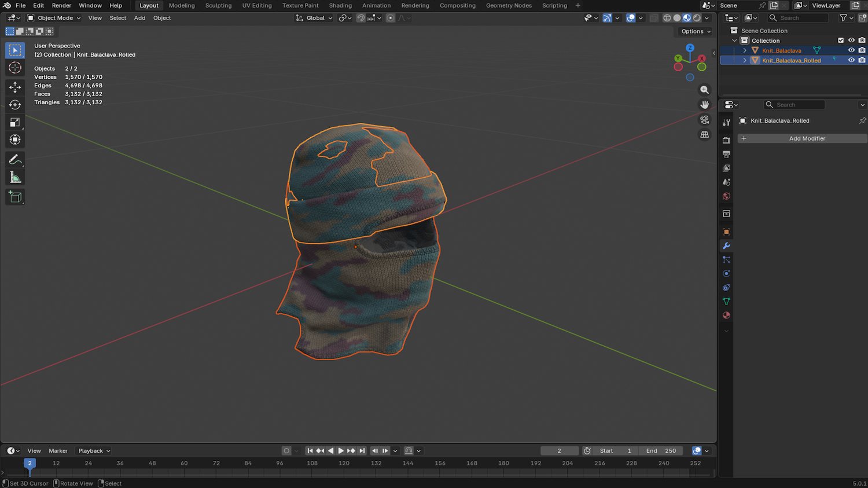Open the Render menu

pyautogui.click(x=61, y=6)
